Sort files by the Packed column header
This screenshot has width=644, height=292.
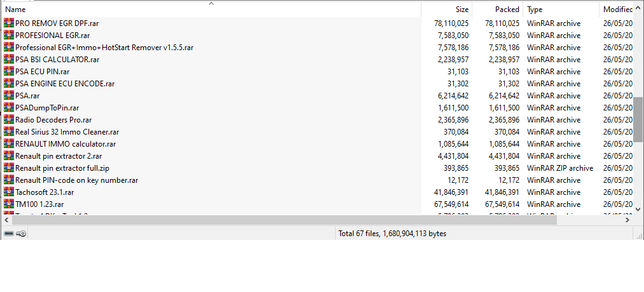[x=497, y=10]
